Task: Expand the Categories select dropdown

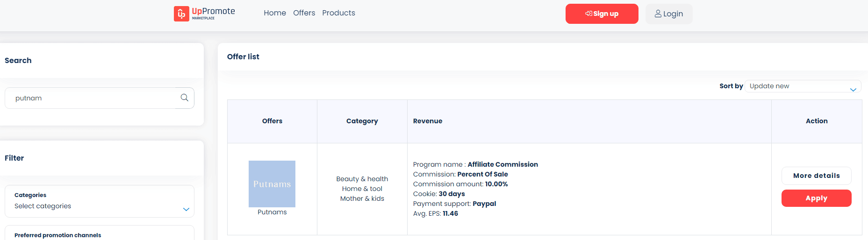Action: [100, 201]
